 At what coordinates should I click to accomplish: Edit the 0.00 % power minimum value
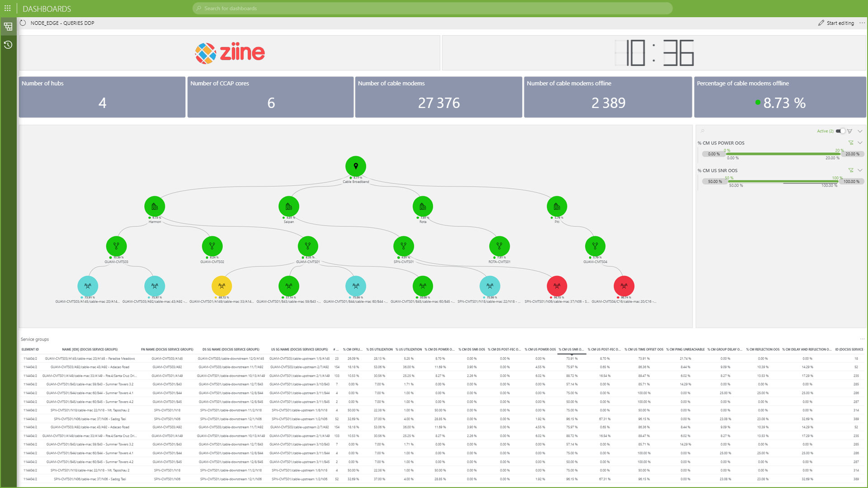714,154
